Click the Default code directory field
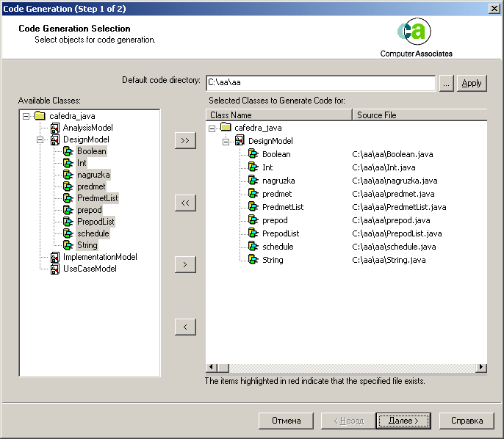 321,83
